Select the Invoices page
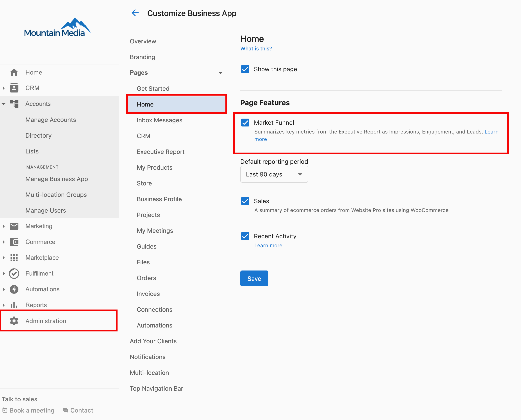 tap(148, 294)
